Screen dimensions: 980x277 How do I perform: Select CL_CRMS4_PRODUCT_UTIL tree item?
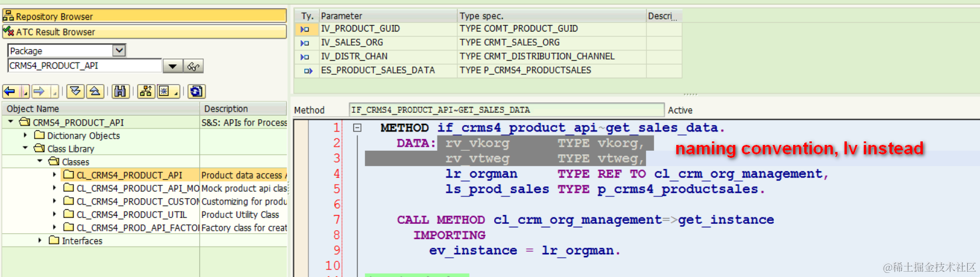tap(131, 214)
